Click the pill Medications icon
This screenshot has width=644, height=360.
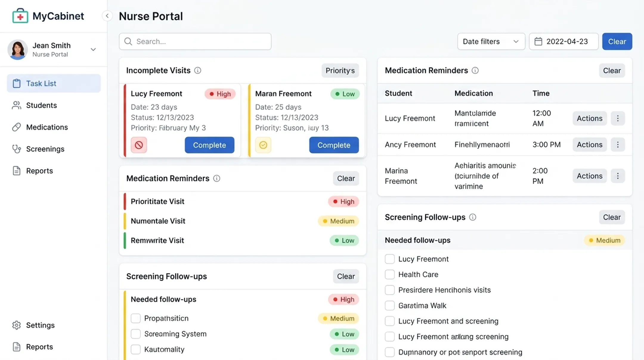tap(17, 127)
